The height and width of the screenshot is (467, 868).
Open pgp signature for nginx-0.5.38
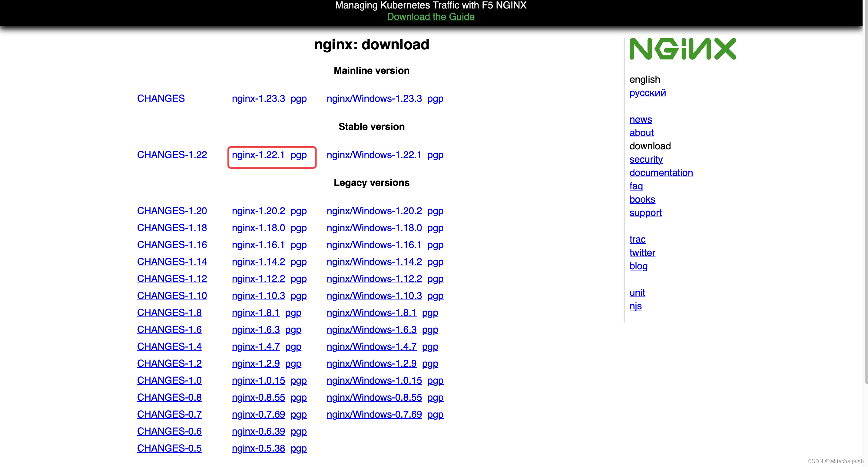coord(299,448)
